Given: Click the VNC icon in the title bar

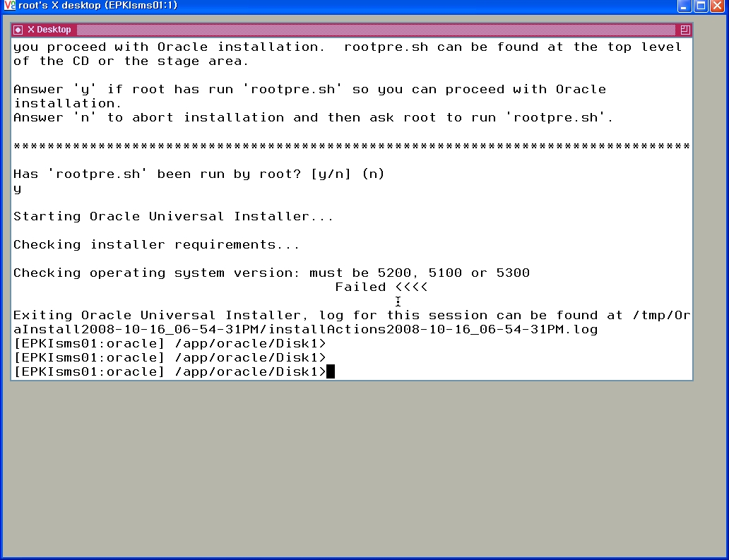Looking at the screenshot, I should 9,6.
